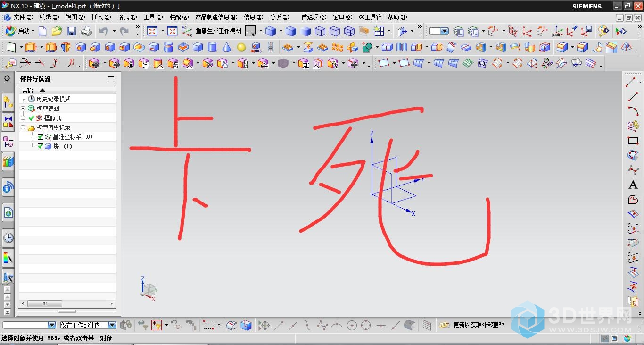
Task: Select the Line tool in the right toolbar
Action: pyautogui.click(x=633, y=97)
